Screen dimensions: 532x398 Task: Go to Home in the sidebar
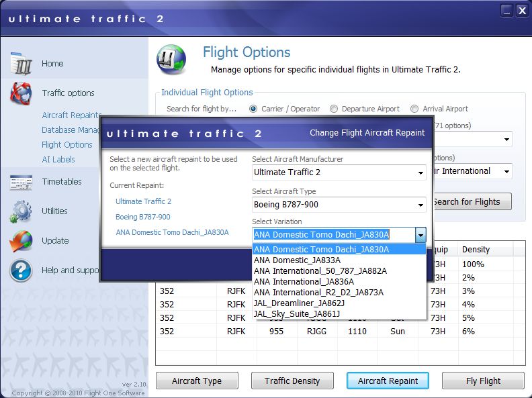[52, 63]
